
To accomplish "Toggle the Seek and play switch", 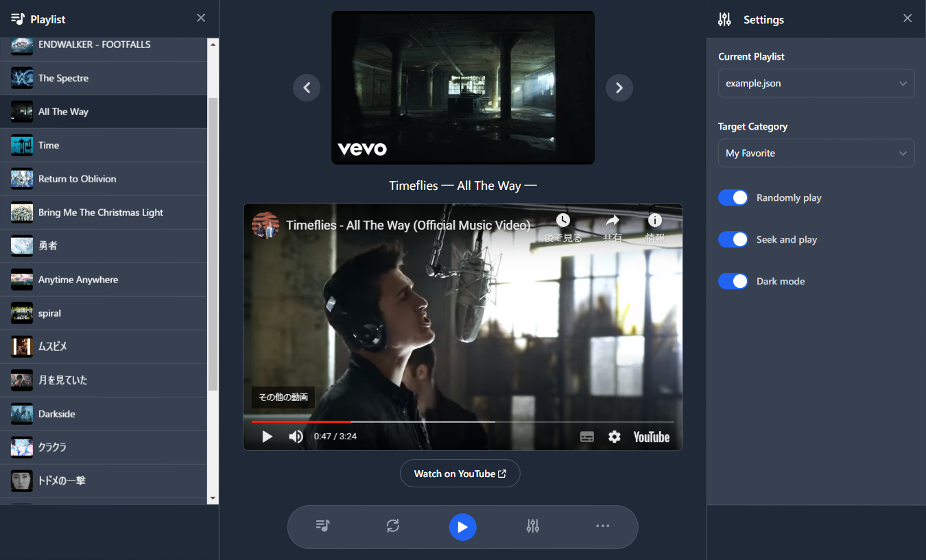I will [x=733, y=239].
